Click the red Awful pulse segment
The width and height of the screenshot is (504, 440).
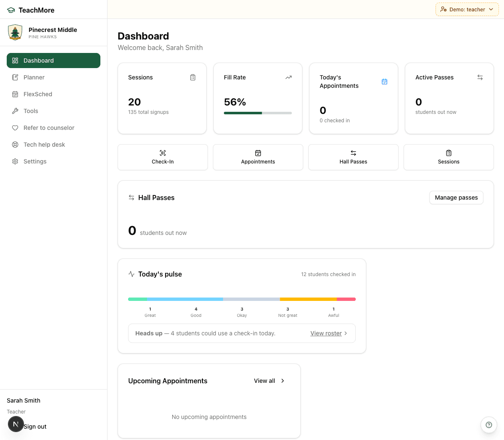tap(346, 299)
